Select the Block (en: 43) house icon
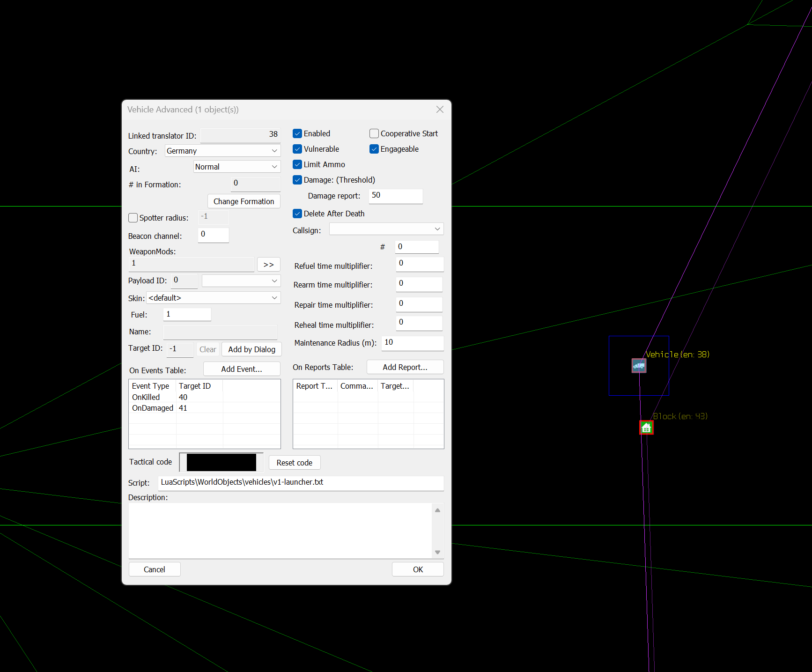The height and width of the screenshot is (672, 812). tap(646, 428)
